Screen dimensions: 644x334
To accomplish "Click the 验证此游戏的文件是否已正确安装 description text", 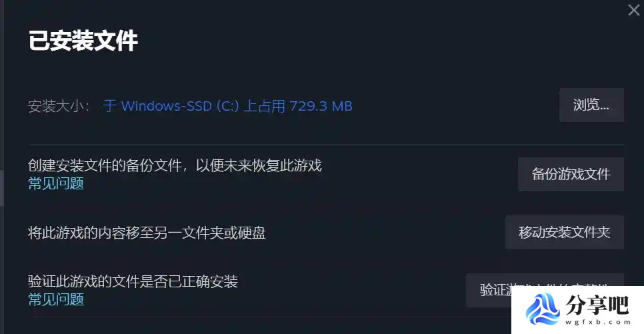I will (x=133, y=281).
